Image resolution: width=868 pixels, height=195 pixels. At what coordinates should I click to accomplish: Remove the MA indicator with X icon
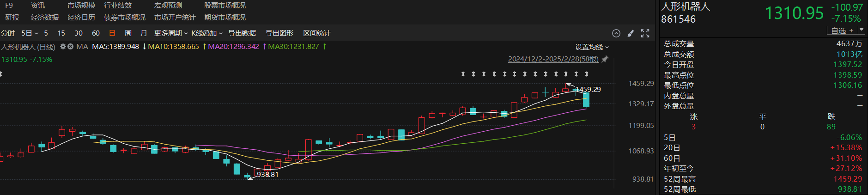tap(71, 47)
